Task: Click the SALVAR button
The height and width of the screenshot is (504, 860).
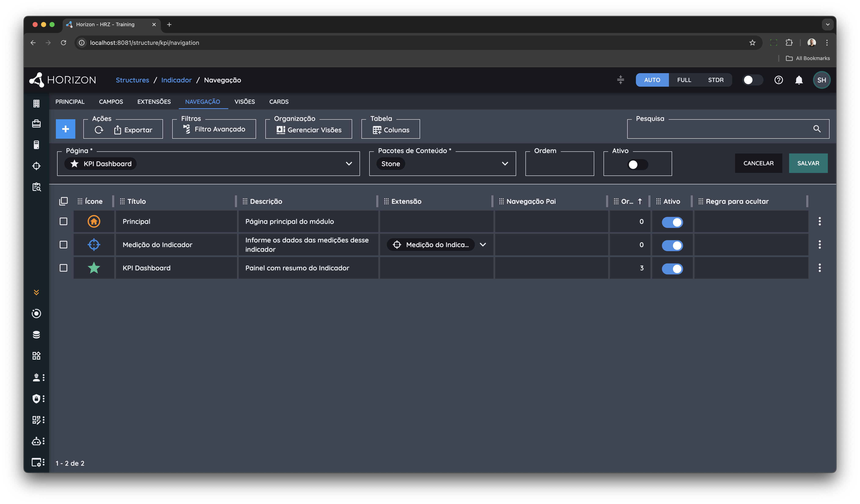Action: click(x=808, y=163)
